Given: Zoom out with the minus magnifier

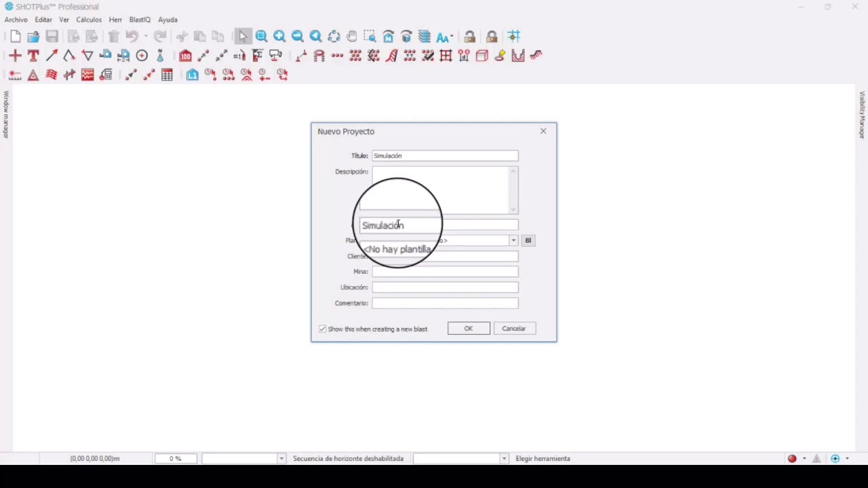Looking at the screenshot, I should coord(298,37).
